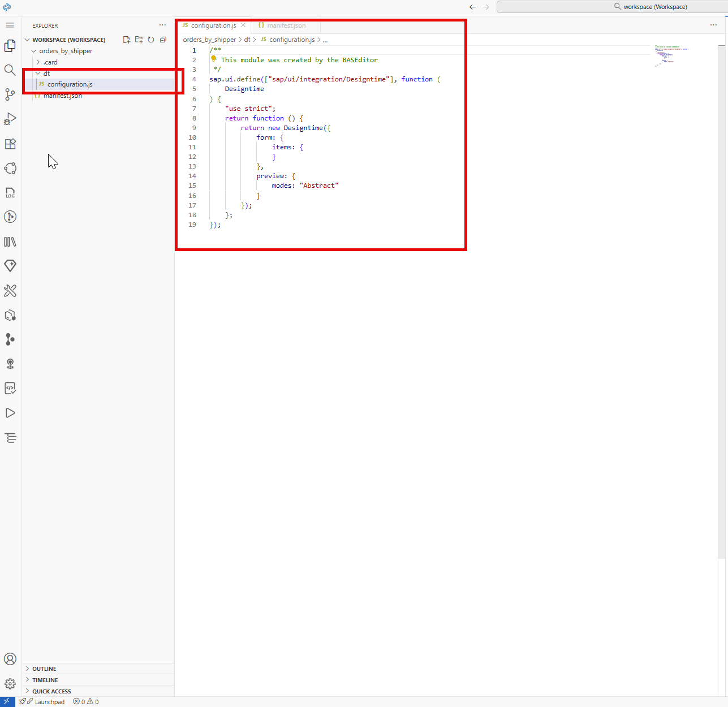Open the Search view
Image resolution: width=728 pixels, height=707 pixels.
(10, 70)
